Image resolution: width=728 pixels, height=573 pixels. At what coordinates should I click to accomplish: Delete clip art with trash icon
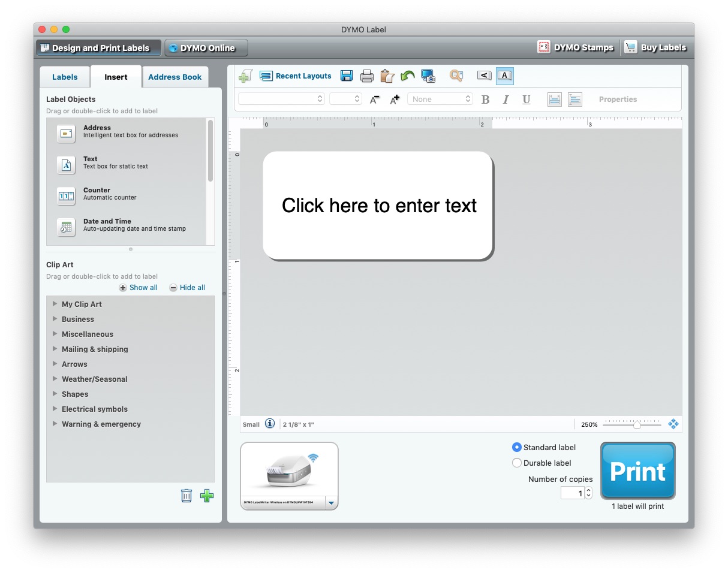[186, 496]
